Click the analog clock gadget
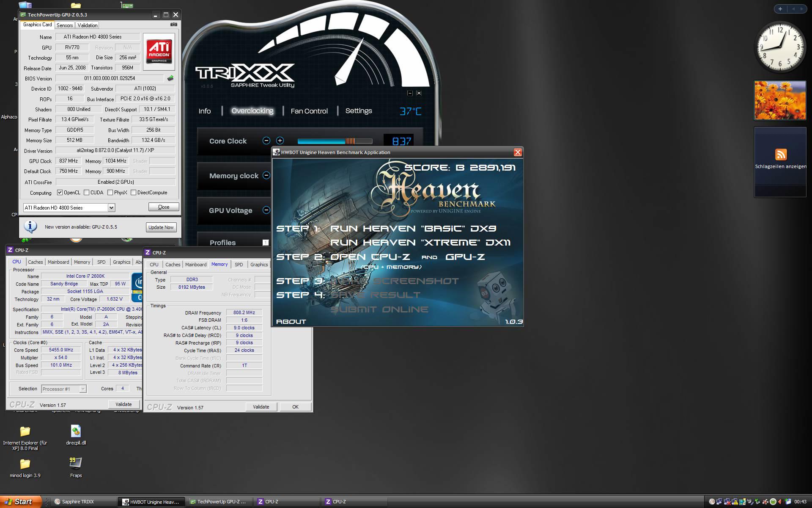The image size is (812, 508). click(780, 47)
